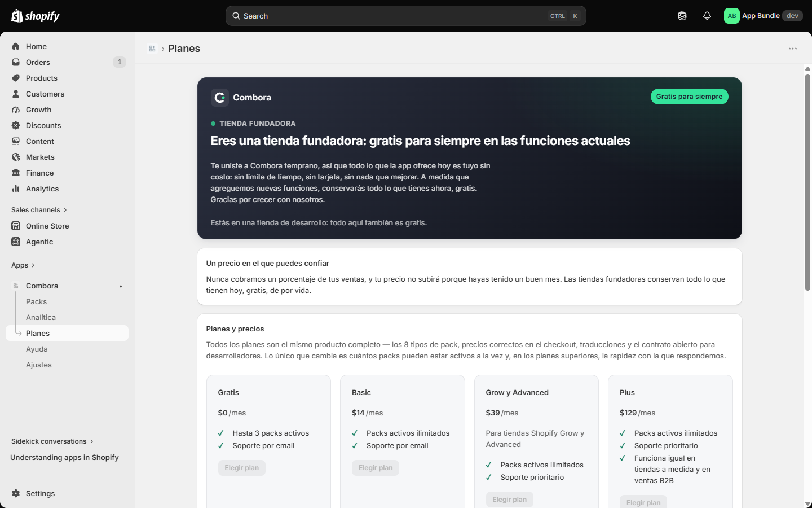Choose the Grow y Advanced plan button
Viewport: 812px width, 508px height.
pos(510,500)
